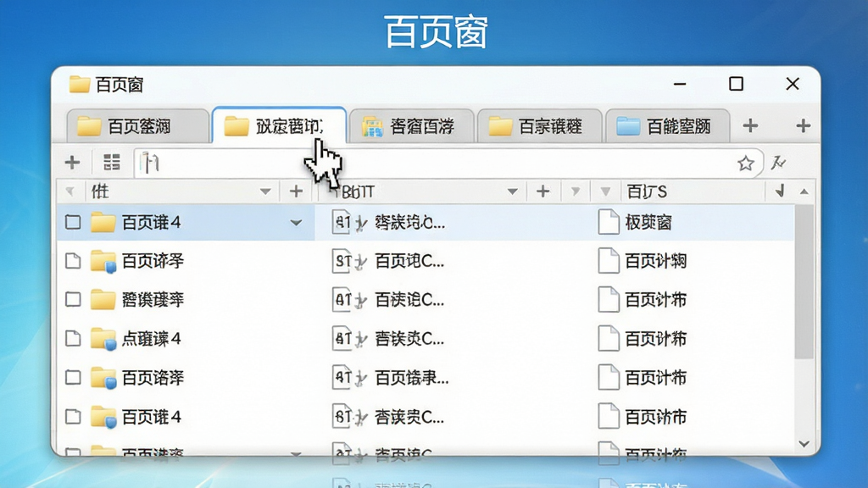The image size is (868, 488).
Task: Click the folder icon of the highlighted 百页谁4 row
Action: pos(103,223)
